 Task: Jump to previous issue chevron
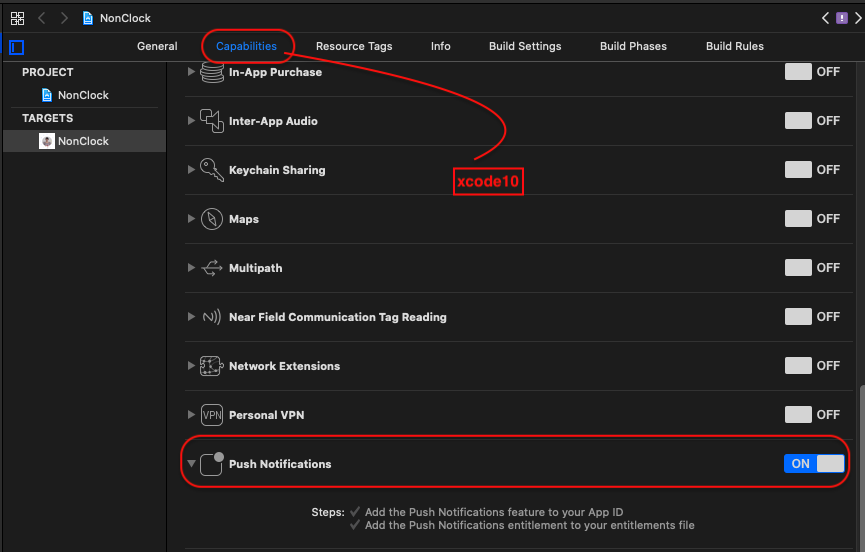tap(825, 18)
